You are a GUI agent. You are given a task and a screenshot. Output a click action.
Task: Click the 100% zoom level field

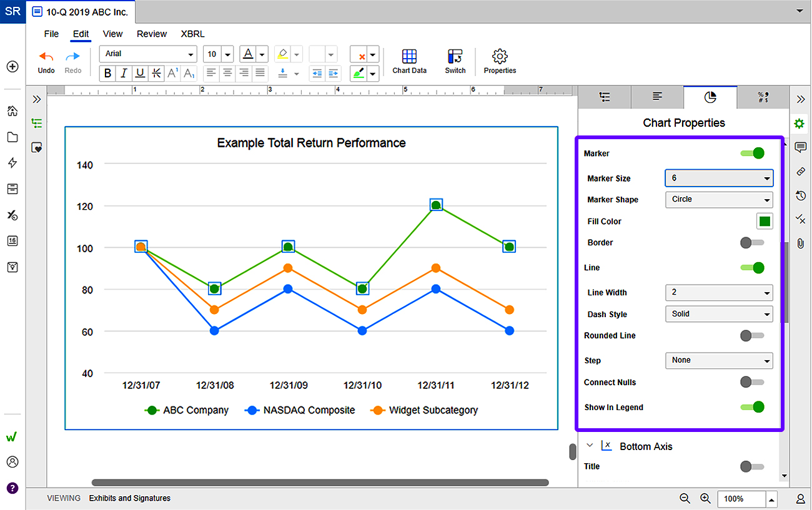pos(741,499)
